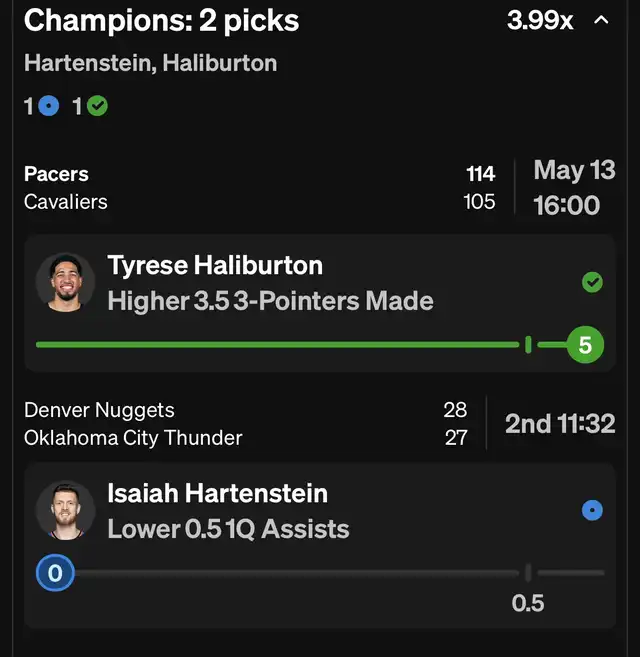Click Isaiah Hartenstein's blue live status dot
The width and height of the screenshot is (640, 657).
(592, 510)
